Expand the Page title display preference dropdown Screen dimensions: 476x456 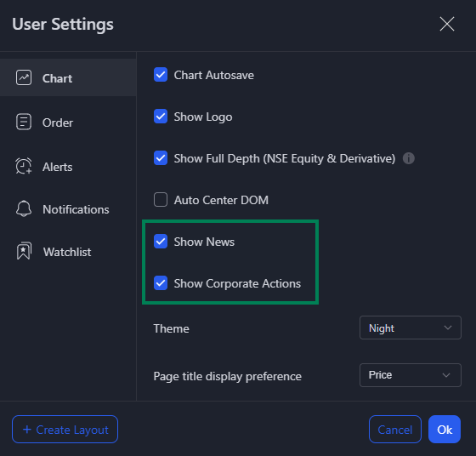coord(410,375)
